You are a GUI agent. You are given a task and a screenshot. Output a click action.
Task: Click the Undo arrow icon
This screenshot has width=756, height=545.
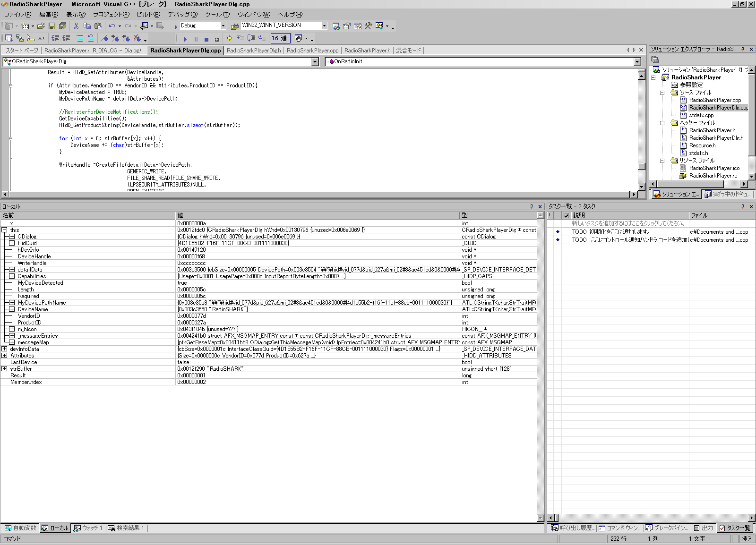(x=112, y=26)
